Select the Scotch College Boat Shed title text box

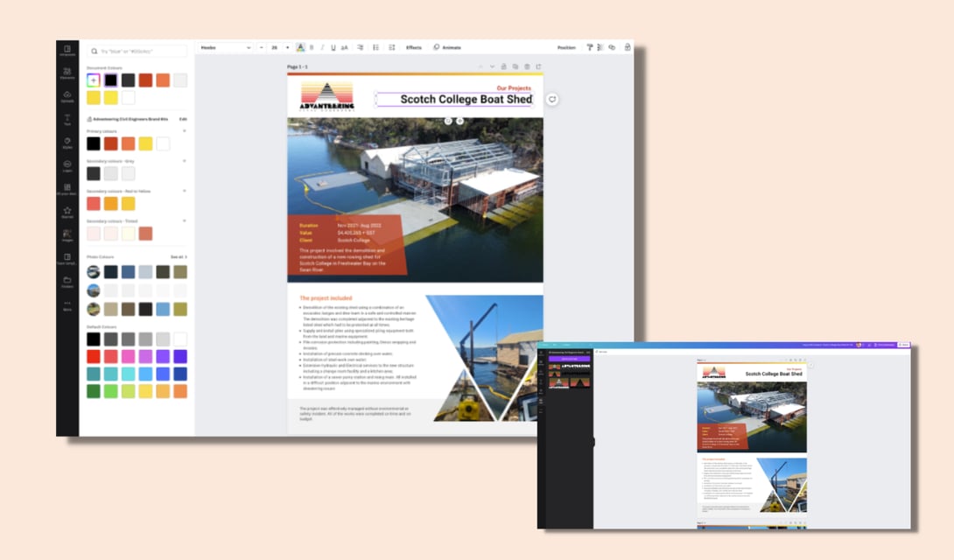(x=454, y=100)
